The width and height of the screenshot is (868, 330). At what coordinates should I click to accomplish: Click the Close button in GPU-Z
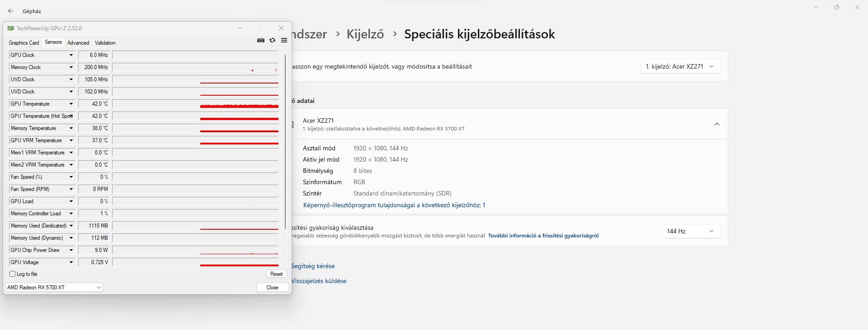pos(272,288)
